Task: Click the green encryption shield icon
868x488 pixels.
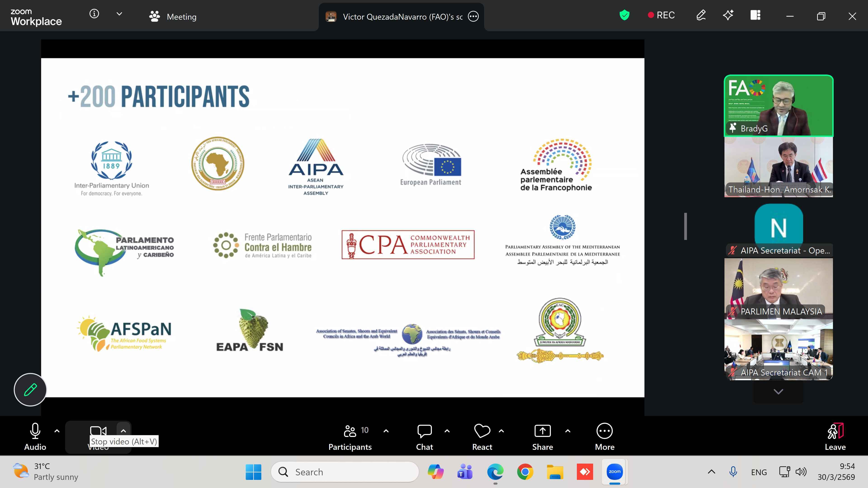Action: (x=624, y=15)
